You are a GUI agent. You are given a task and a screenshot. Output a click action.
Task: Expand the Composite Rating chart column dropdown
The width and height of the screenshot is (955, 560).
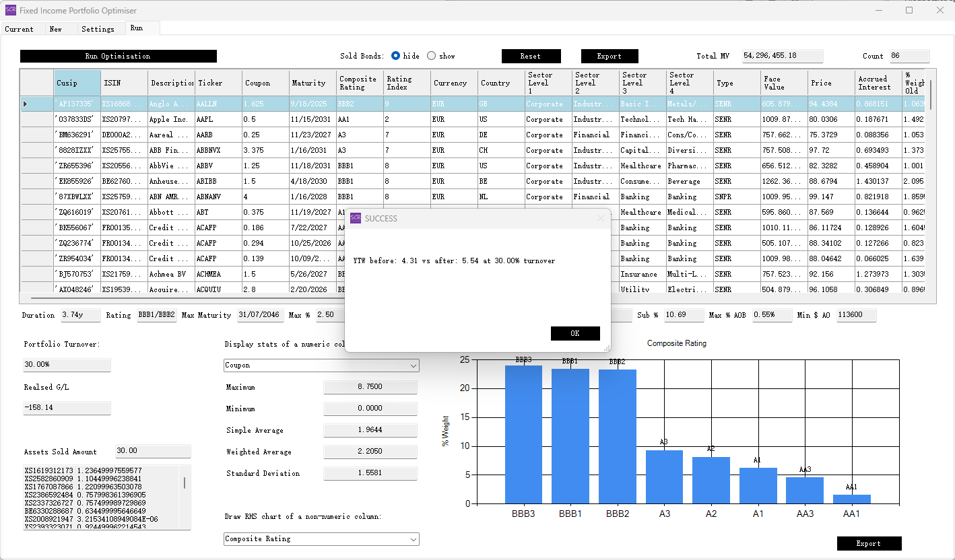coord(413,539)
